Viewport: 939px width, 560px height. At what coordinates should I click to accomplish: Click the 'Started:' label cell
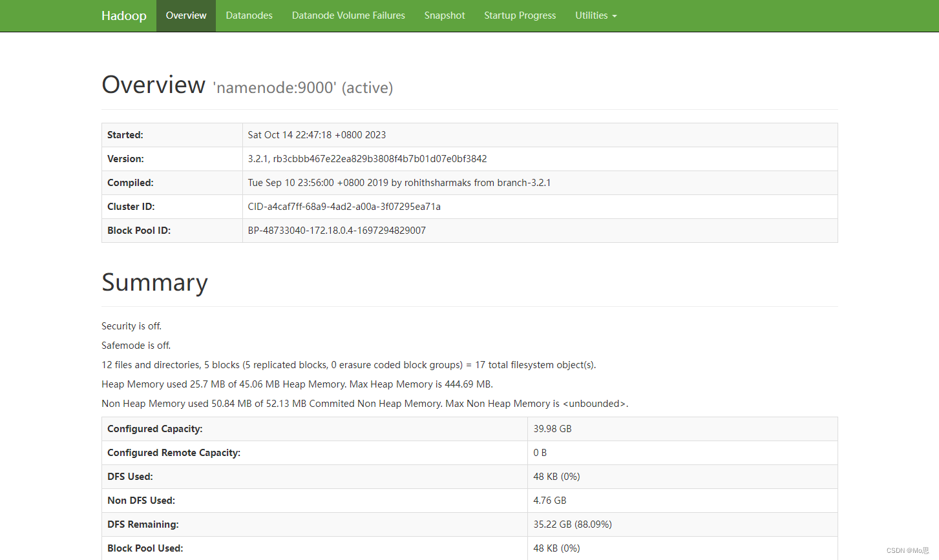pyautogui.click(x=172, y=135)
